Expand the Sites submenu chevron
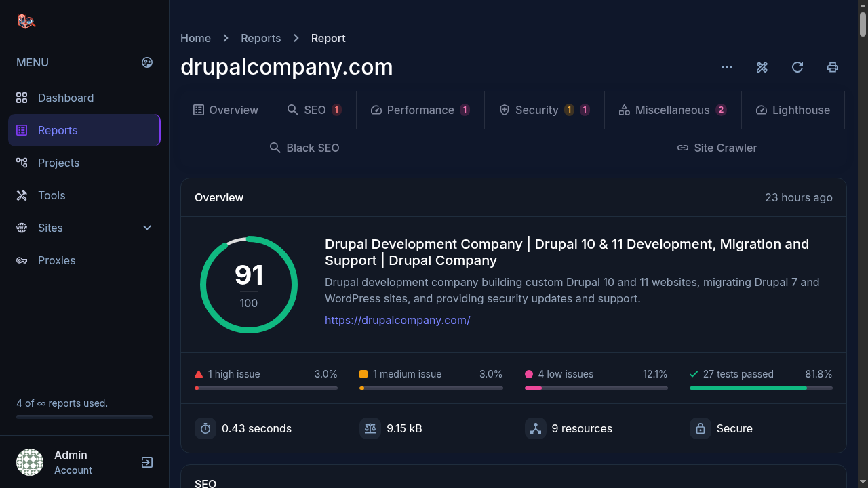868x488 pixels. 147,228
